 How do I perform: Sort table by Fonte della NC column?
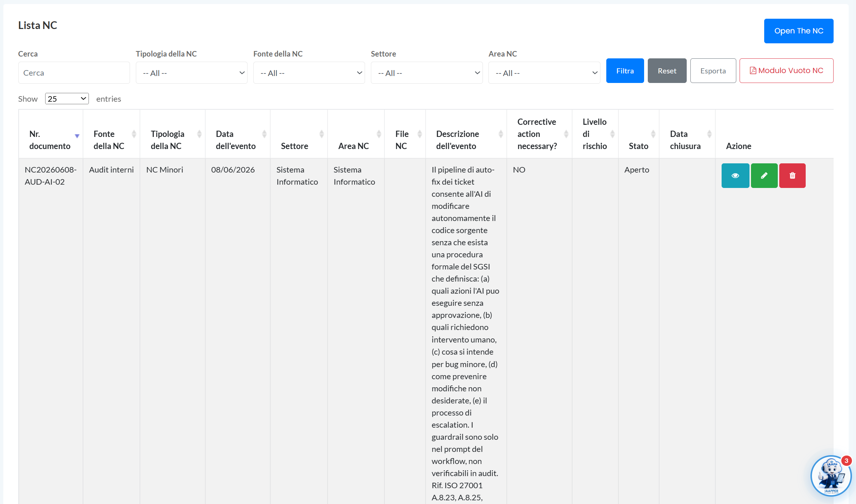click(111, 134)
